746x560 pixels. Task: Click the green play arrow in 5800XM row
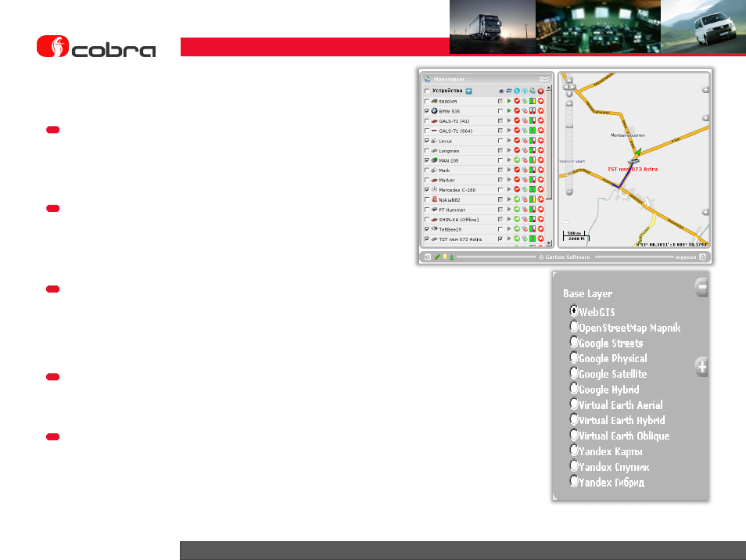click(508, 102)
